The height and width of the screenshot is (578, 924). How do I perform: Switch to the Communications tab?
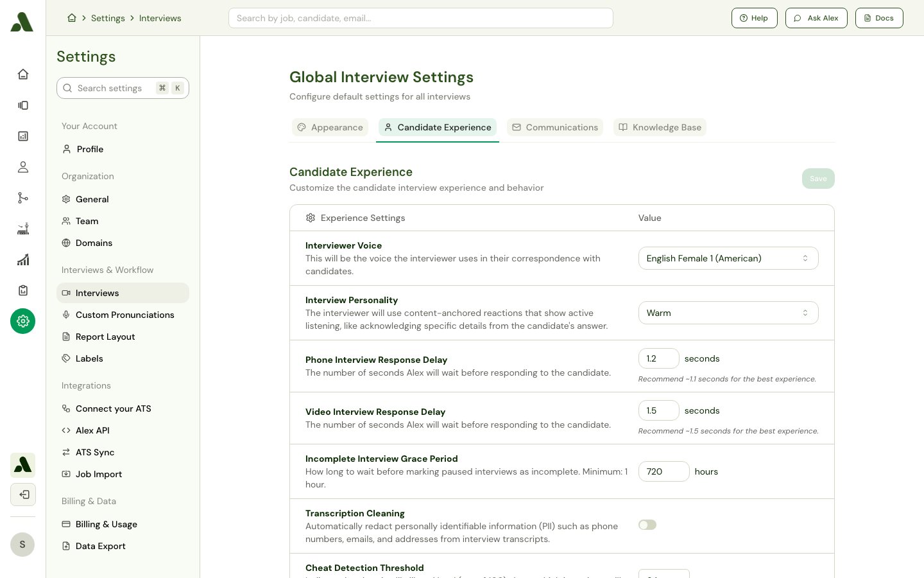tap(555, 127)
